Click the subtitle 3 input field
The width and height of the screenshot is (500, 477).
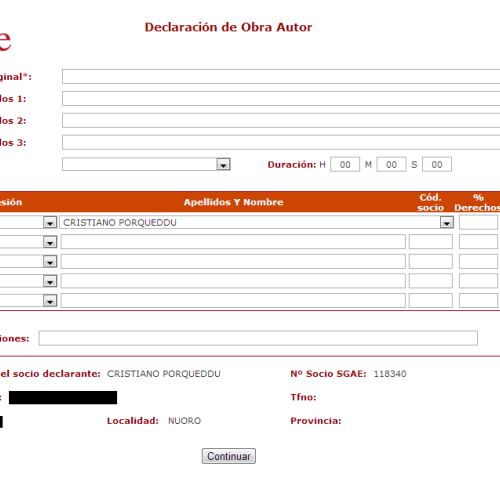pyautogui.click(x=281, y=142)
